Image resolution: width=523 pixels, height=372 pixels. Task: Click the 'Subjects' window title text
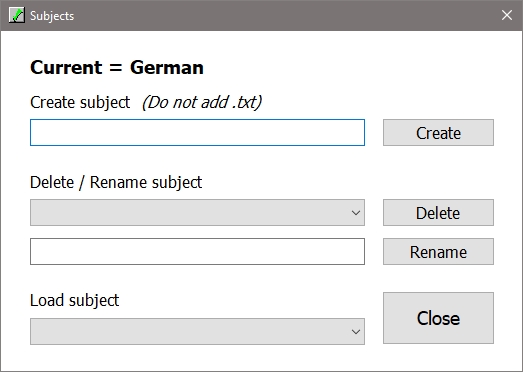point(52,16)
